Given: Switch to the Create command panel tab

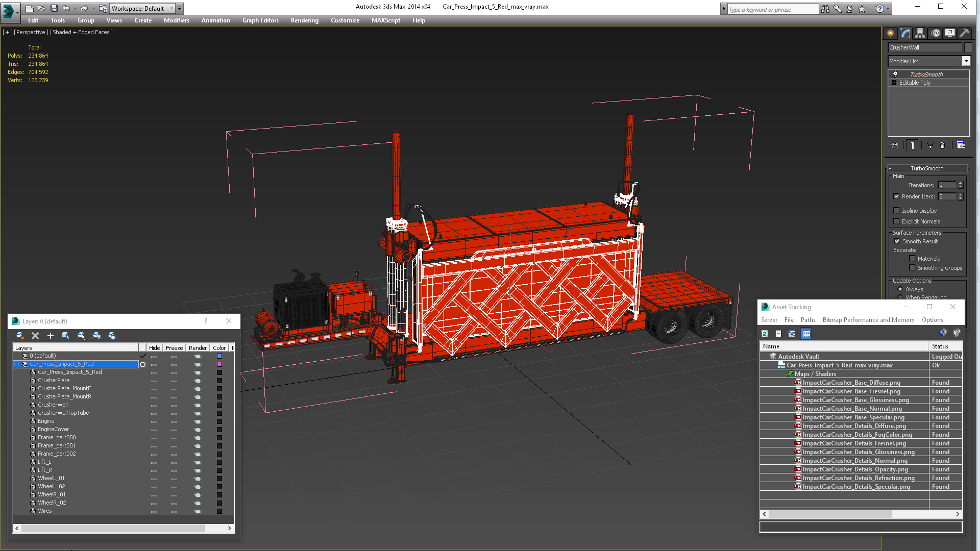Looking at the screenshot, I should pyautogui.click(x=890, y=33).
